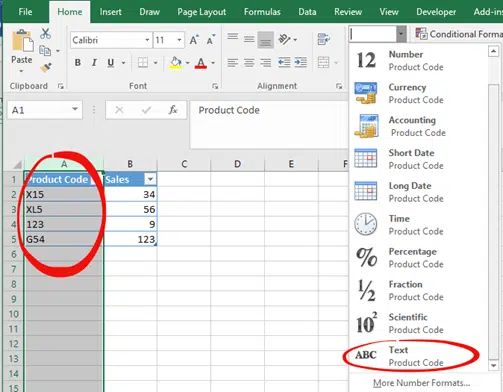The height and width of the screenshot is (392, 503).
Task: Switch to the Developer tab
Action: (x=436, y=12)
